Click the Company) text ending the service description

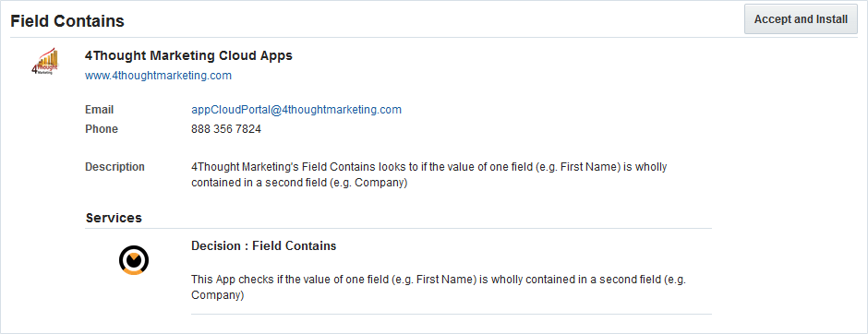tap(218, 296)
